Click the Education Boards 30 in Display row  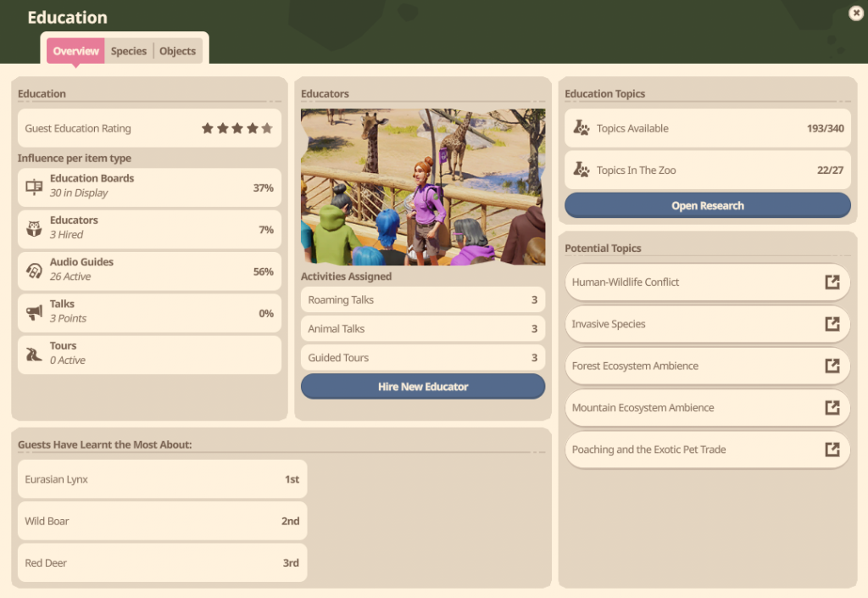click(149, 187)
